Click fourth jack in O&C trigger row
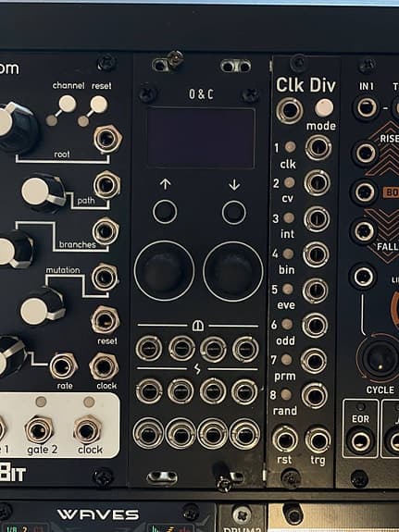The height and width of the screenshot is (532, 399). [245, 349]
